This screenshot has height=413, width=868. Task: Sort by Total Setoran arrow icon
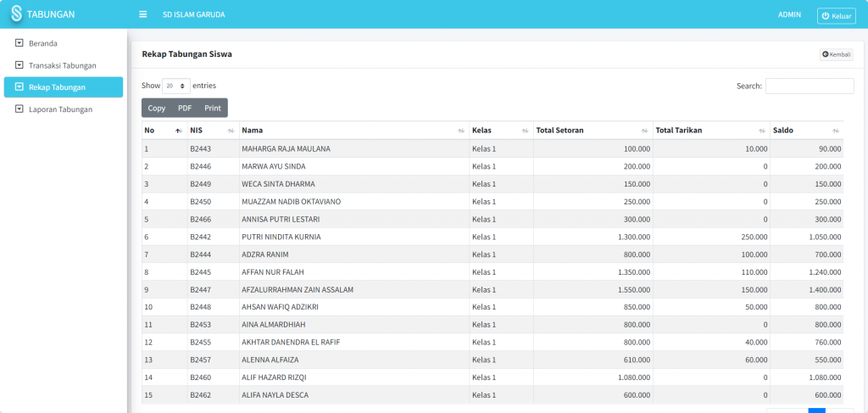click(644, 131)
